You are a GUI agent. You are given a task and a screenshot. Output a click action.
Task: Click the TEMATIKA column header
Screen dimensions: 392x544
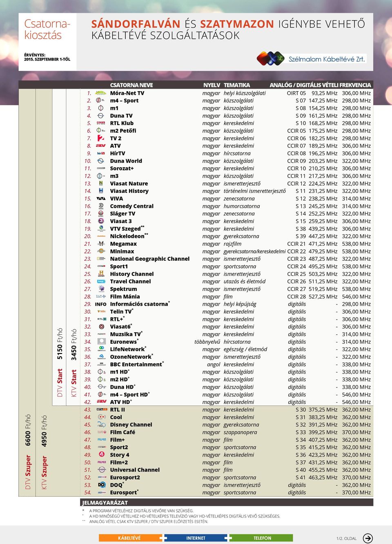[237, 85]
